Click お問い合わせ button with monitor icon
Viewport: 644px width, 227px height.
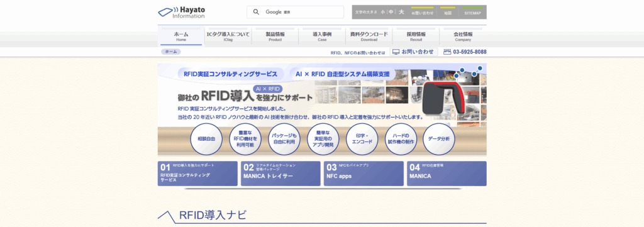(x=414, y=52)
